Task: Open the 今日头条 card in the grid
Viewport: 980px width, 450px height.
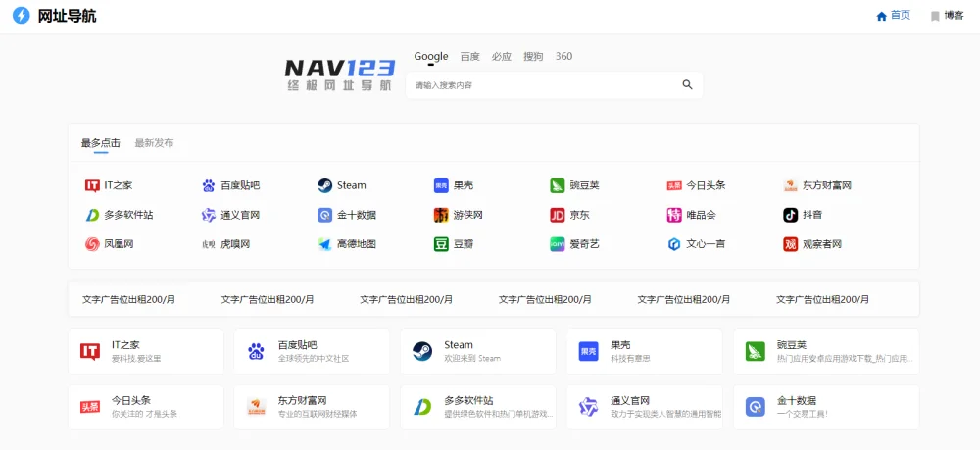Action: pos(146,407)
